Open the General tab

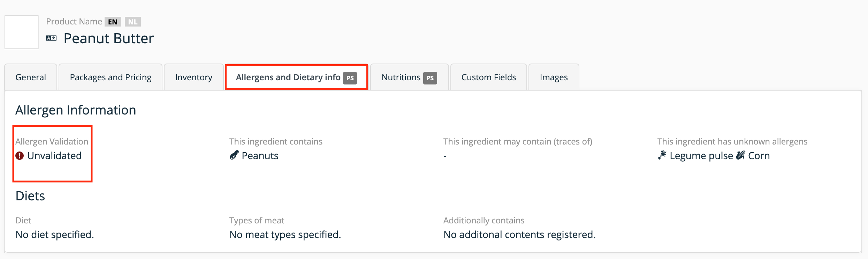[x=31, y=77]
